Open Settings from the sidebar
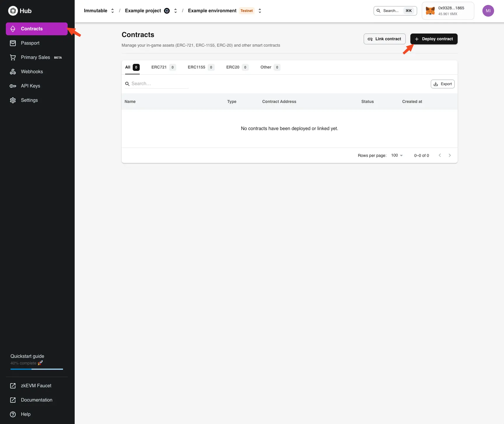Viewport: 504px width, 424px height. [x=29, y=100]
